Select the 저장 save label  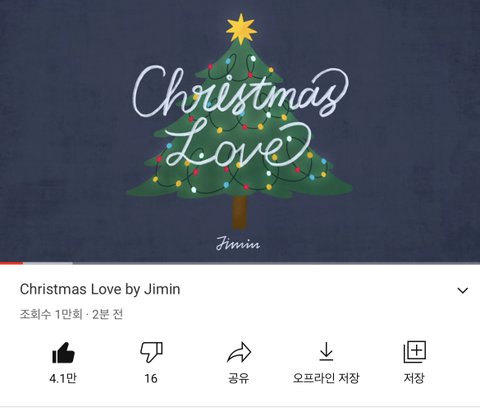tap(414, 378)
